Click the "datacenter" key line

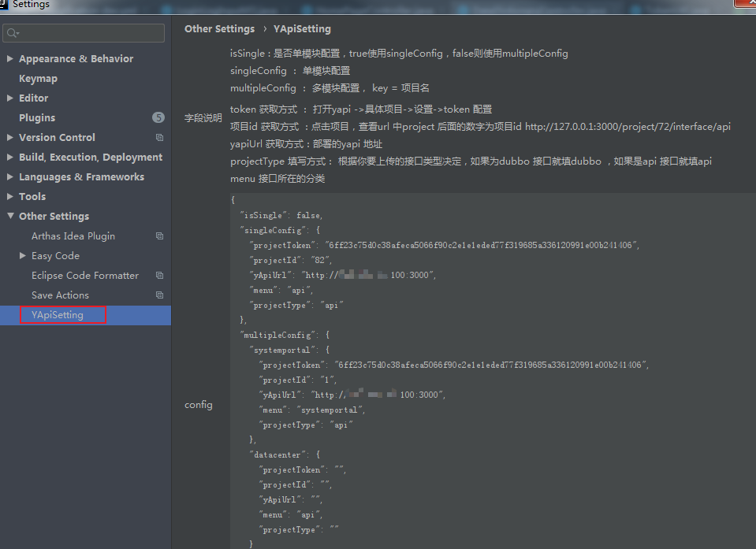285,454
